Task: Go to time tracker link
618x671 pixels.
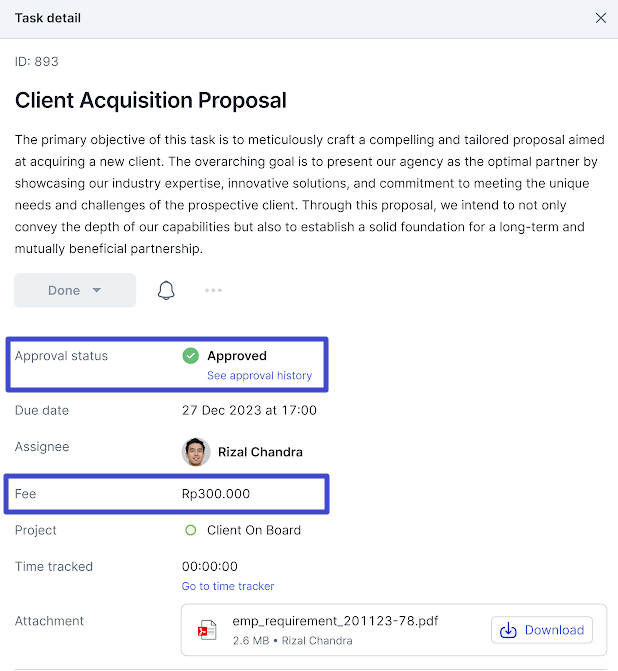Action: (228, 586)
